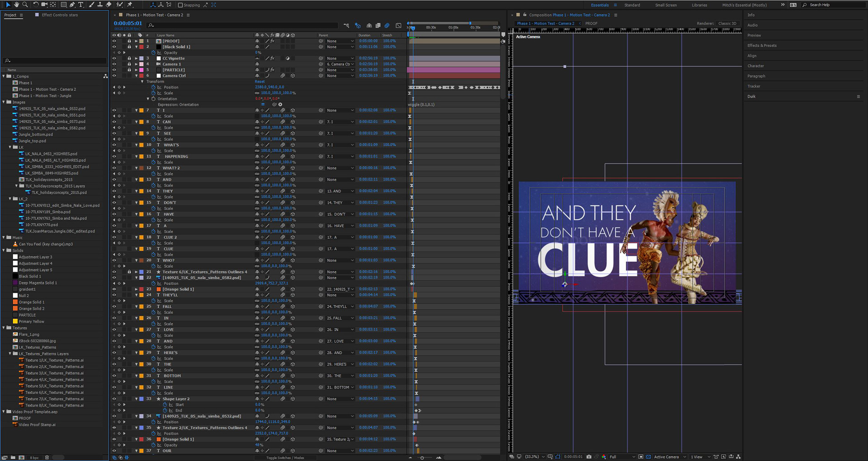The height and width of the screenshot is (461, 868).
Task: Toggle Draft 3D in timeline
Action: pos(358,25)
